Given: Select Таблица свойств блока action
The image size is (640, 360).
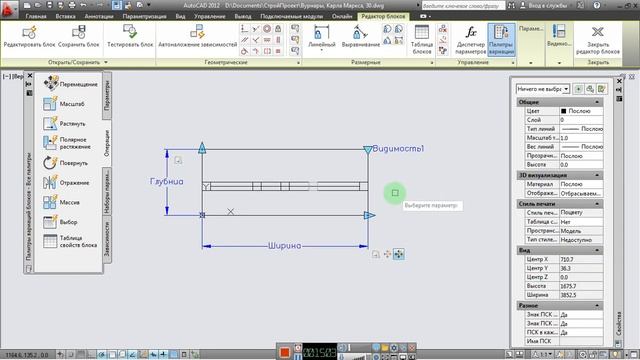Looking at the screenshot, I should point(70,241).
